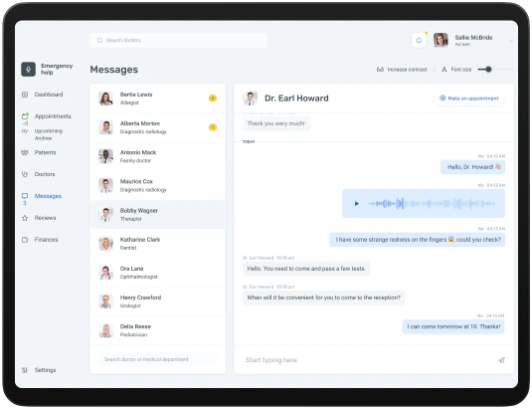Click the Messages chat bubble icon
Image resolution: width=532 pixels, height=409 pixels.
[25, 196]
